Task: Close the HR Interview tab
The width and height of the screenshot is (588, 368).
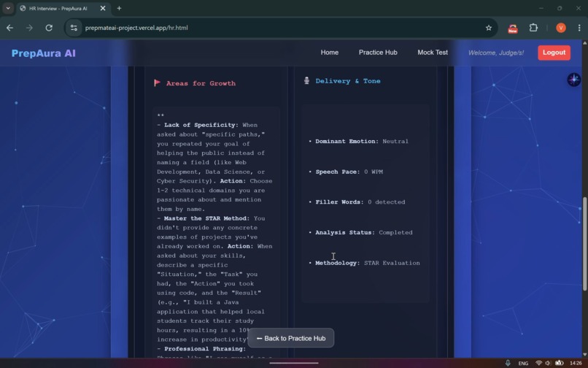Action: click(103, 8)
